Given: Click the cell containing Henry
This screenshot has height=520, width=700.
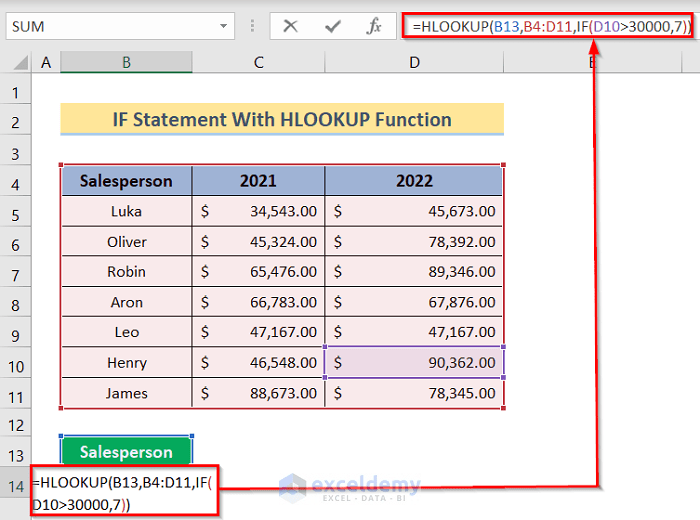Looking at the screenshot, I should 126,362.
